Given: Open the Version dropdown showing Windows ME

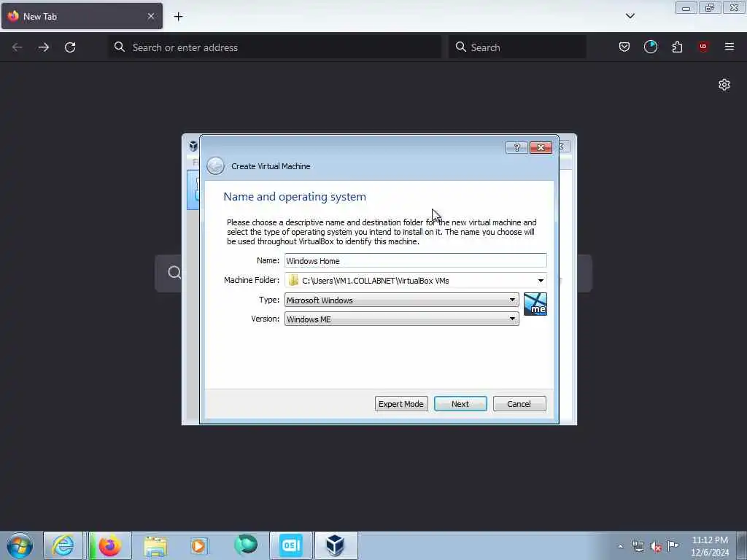Looking at the screenshot, I should tap(402, 319).
